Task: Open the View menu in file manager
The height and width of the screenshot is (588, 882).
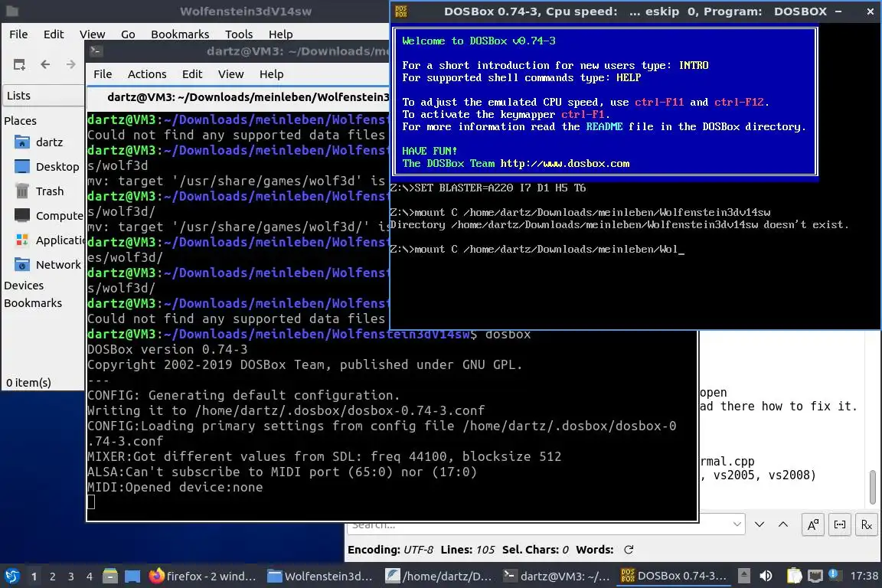Action: 92,34
